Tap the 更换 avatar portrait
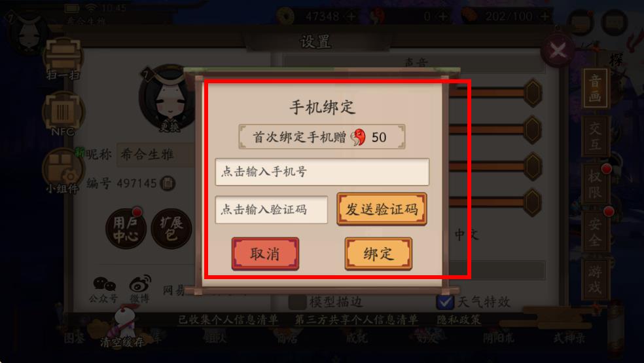The height and width of the screenshot is (363, 644). [x=167, y=99]
